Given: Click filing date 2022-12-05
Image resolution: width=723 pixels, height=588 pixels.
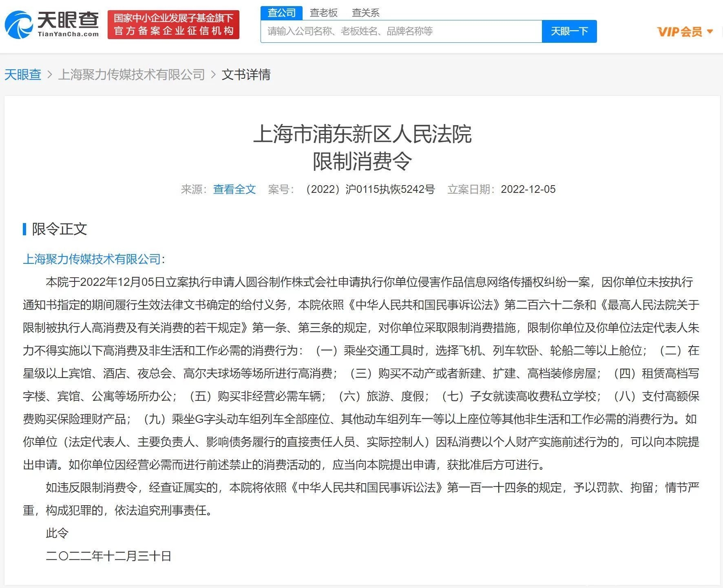Looking at the screenshot, I should click(x=528, y=189).
